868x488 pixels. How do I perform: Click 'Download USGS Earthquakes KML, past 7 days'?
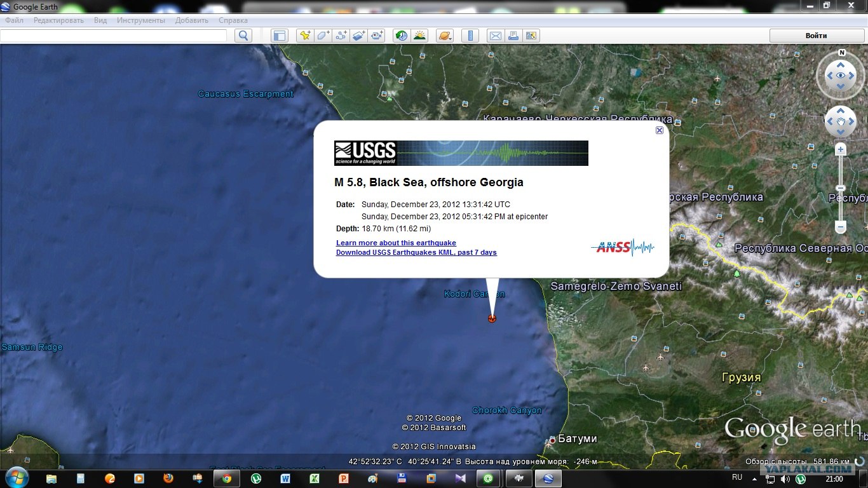416,252
